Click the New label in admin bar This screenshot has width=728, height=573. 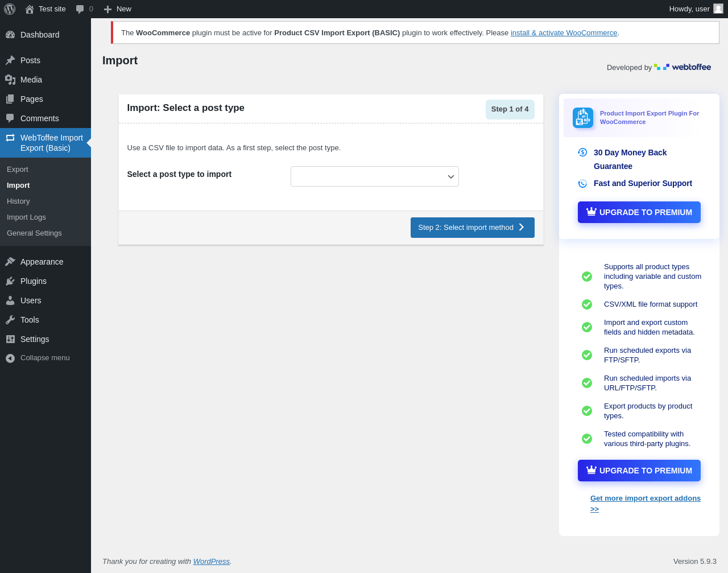pyautogui.click(x=124, y=9)
